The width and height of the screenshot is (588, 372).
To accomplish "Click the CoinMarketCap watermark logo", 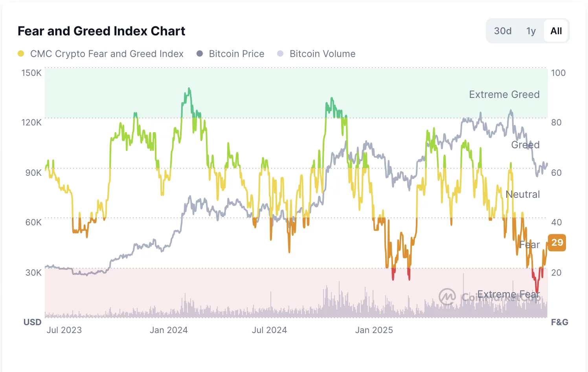I will [x=447, y=297].
